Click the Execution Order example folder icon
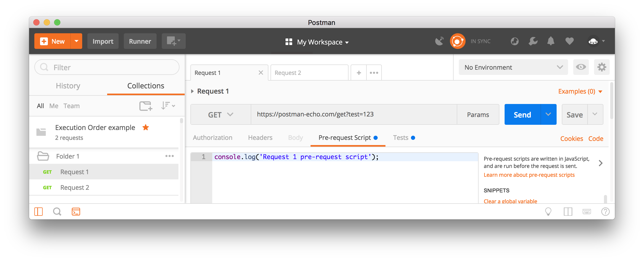Image resolution: width=644 pixels, height=261 pixels. [x=41, y=132]
